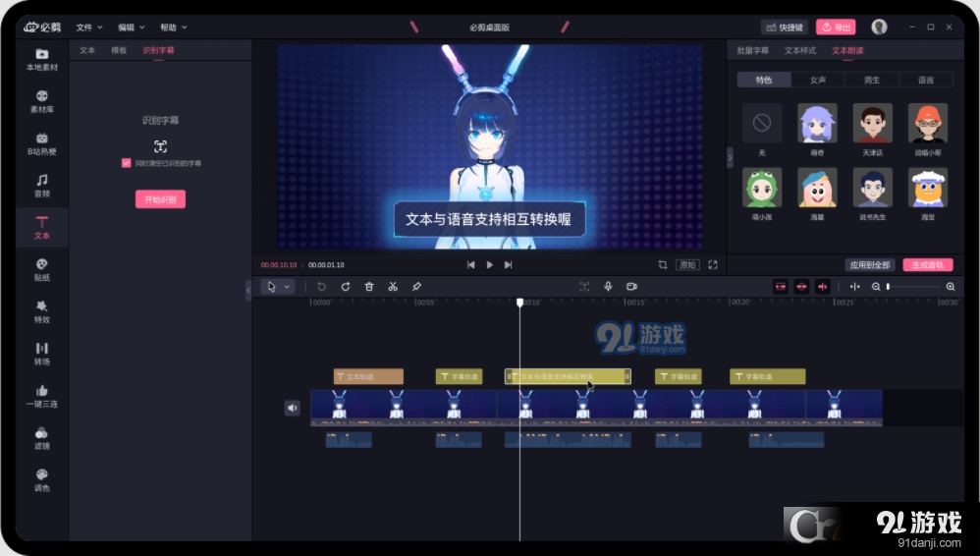Zoom out the timeline
980x556 pixels.
click(876, 287)
